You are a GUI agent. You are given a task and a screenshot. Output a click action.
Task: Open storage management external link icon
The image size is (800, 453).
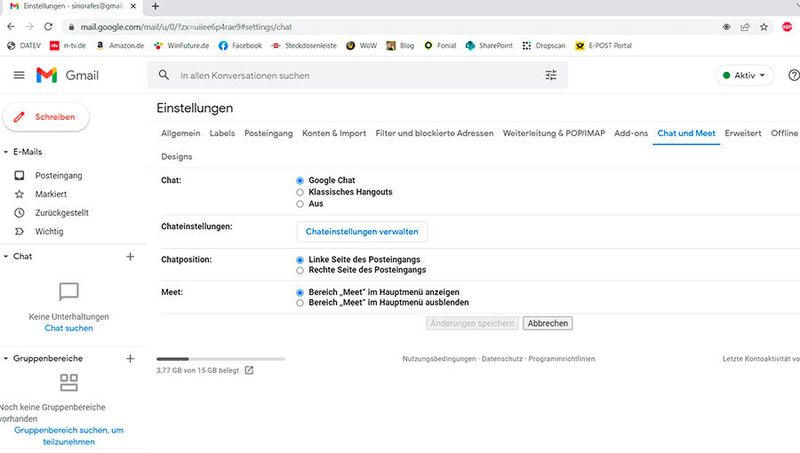(x=249, y=370)
